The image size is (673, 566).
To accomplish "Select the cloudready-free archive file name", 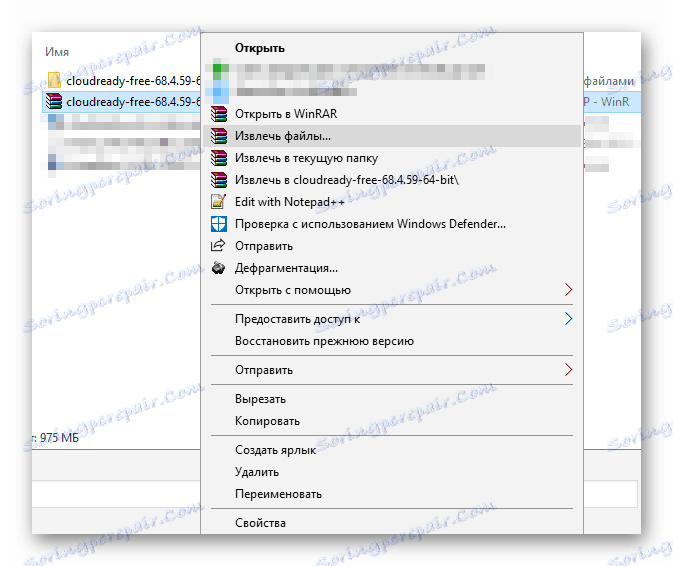I will click(133, 102).
